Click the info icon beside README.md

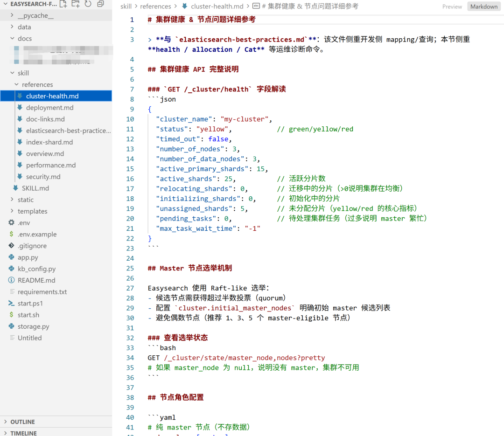tap(12, 280)
